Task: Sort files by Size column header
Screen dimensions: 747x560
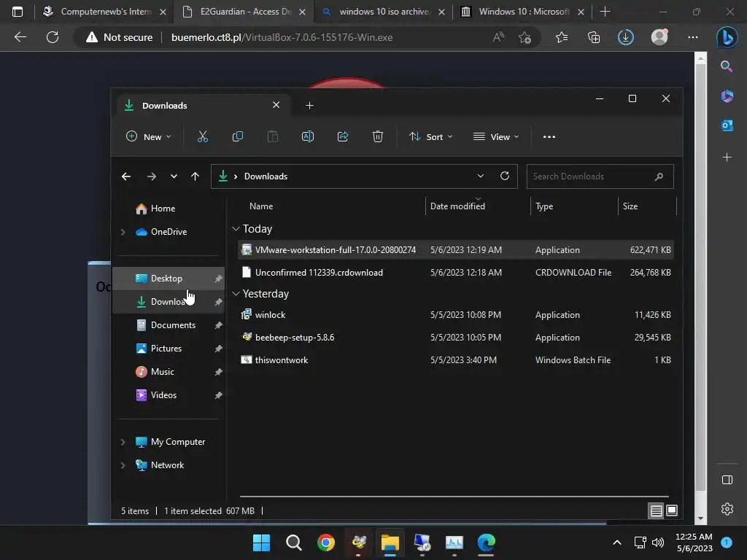Action: (x=630, y=206)
